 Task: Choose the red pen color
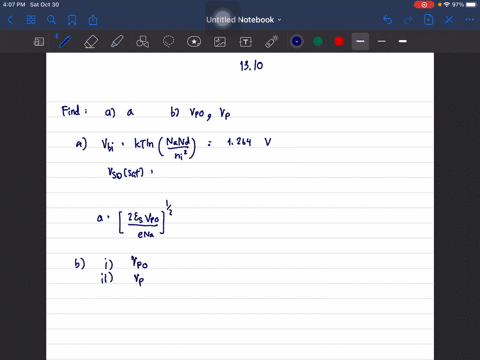tap(339, 41)
